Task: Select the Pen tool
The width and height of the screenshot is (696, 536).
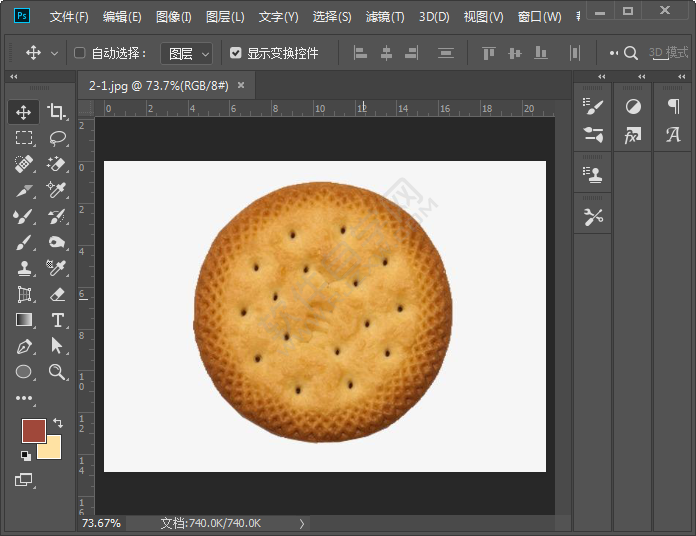Action: [24, 346]
